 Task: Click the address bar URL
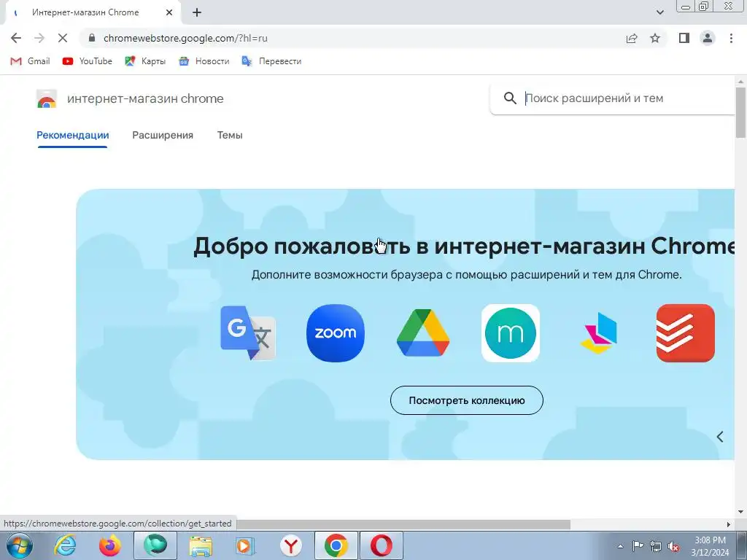click(185, 38)
